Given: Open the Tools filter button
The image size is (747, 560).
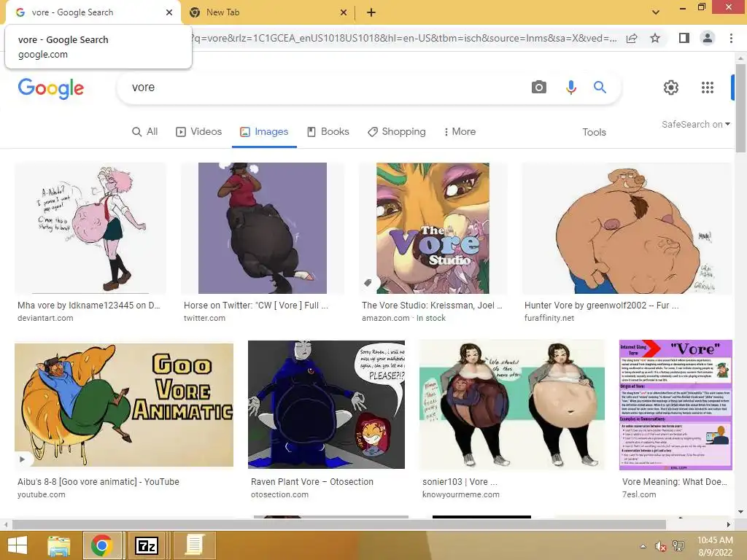Looking at the screenshot, I should click(x=594, y=132).
